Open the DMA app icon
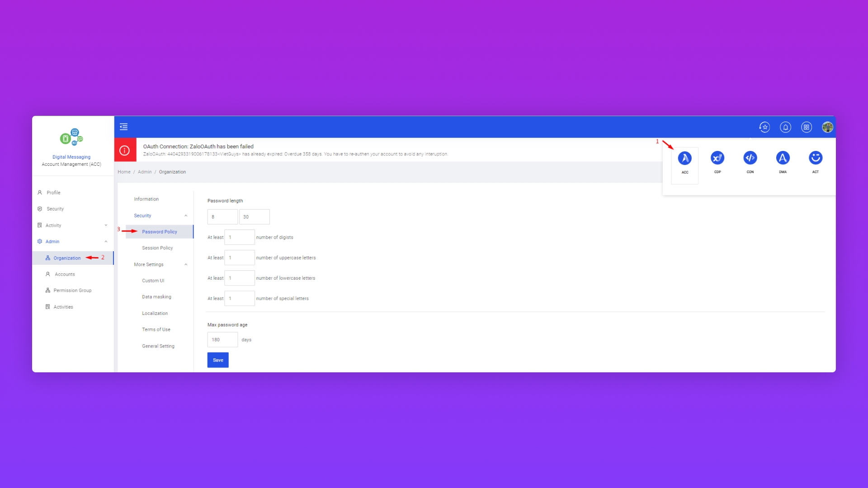The width and height of the screenshot is (868, 488). pos(783,158)
